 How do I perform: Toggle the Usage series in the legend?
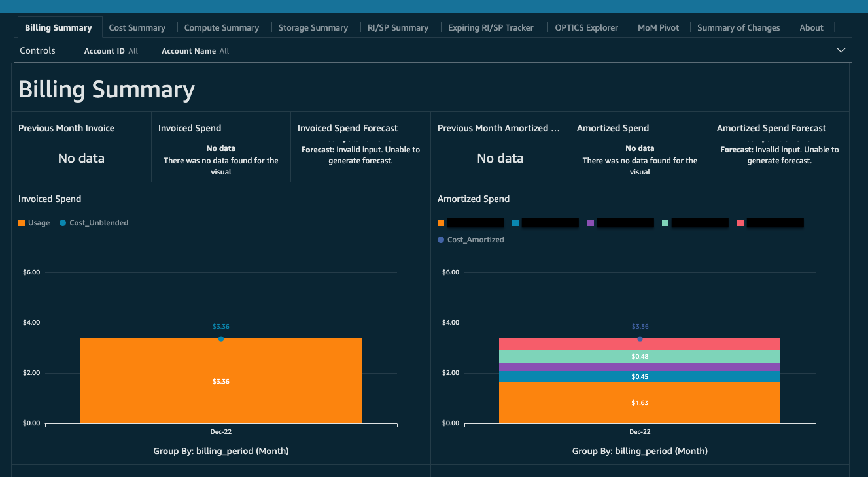pyautogui.click(x=33, y=222)
